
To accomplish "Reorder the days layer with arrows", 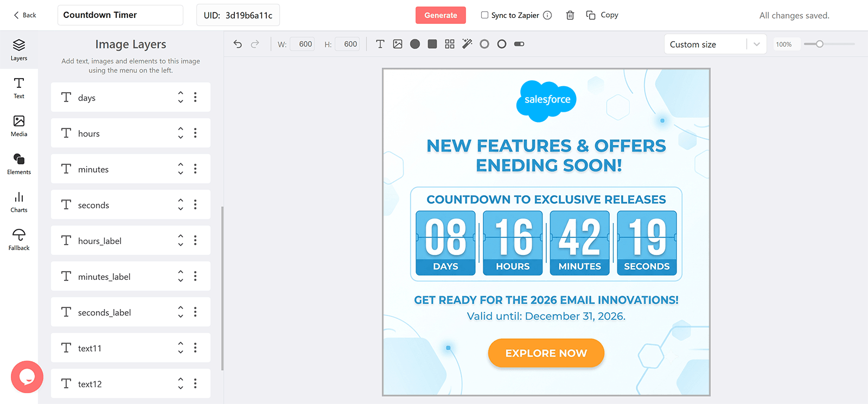I will pos(181,97).
